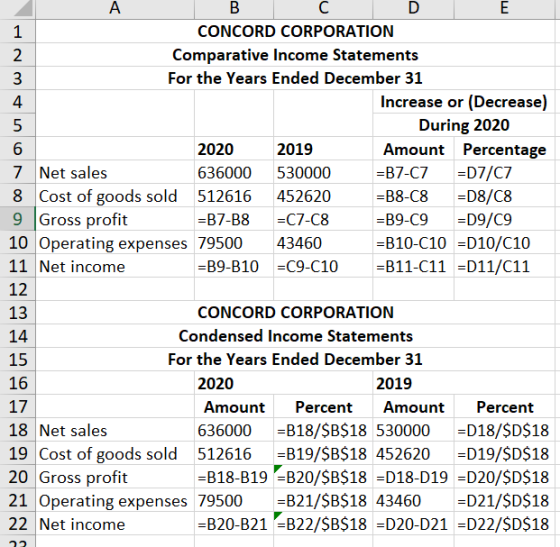Select the formula cell =B18/$B$18
This screenshot has height=547, width=560.
pyautogui.click(x=323, y=430)
